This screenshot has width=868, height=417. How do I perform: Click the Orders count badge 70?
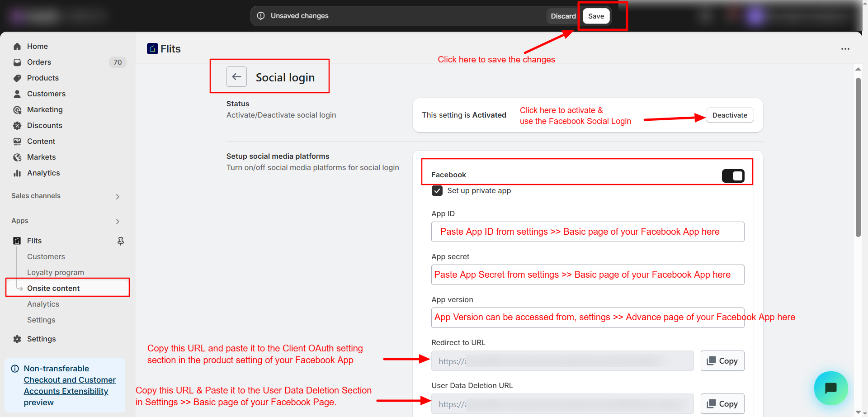118,62
